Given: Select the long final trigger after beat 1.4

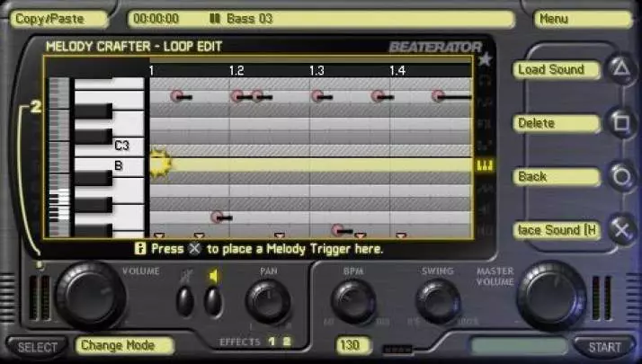Looking at the screenshot, I should (x=451, y=97).
